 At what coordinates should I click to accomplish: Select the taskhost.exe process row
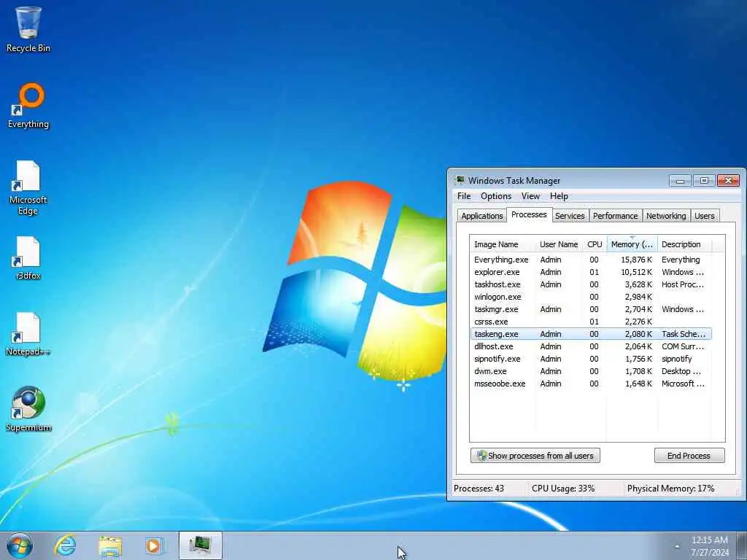pos(591,284)
